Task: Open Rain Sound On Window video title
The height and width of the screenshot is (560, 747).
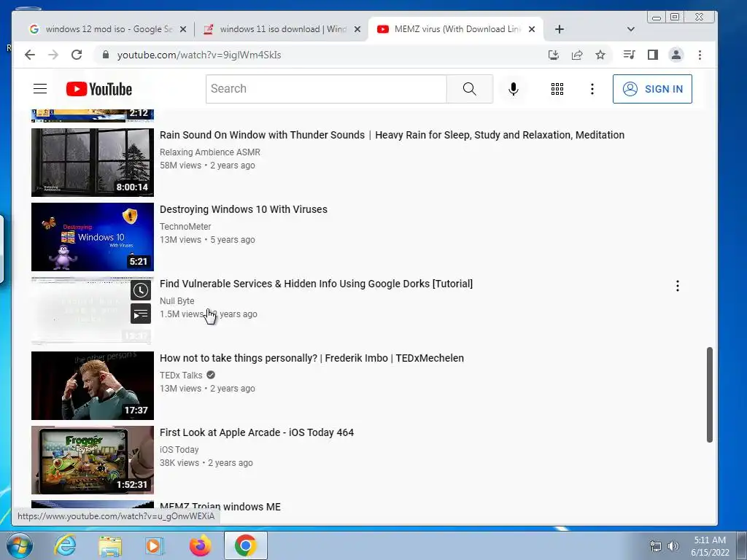Action: (x=392, y=135)
